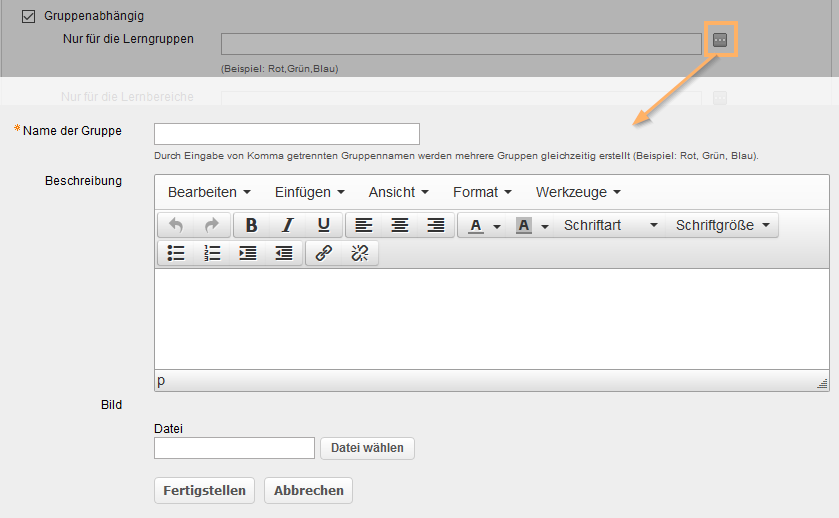Align text to center
Screen dimensions: 839x518
[399, 225]
